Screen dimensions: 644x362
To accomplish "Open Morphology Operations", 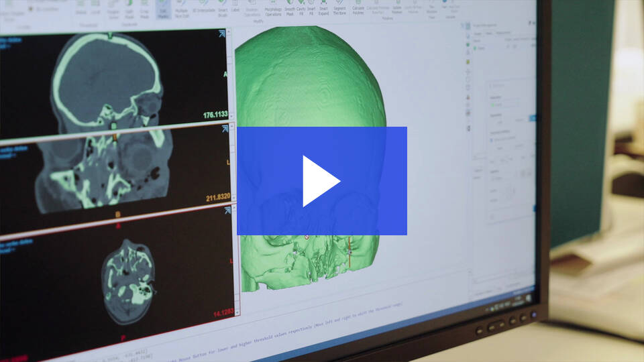I will [273, 9].
